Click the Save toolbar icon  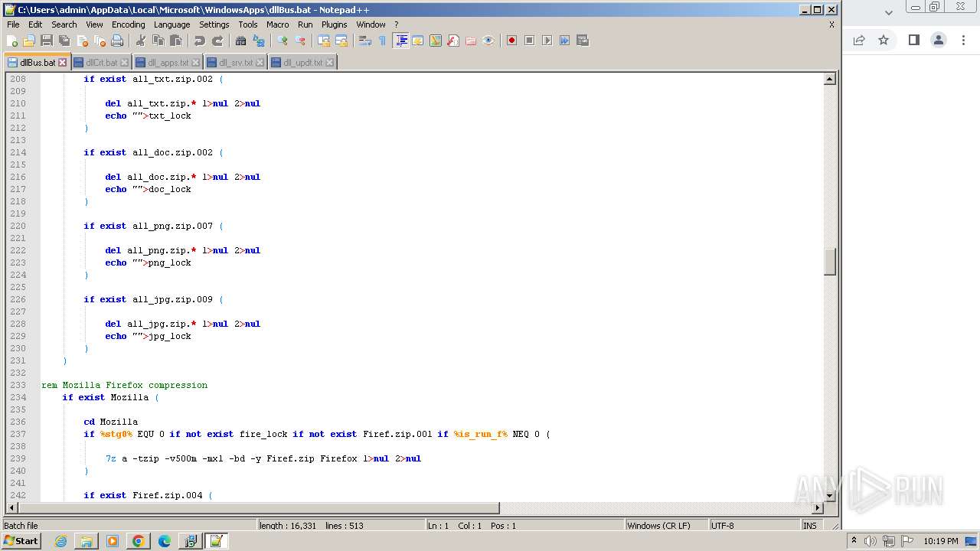47,41
